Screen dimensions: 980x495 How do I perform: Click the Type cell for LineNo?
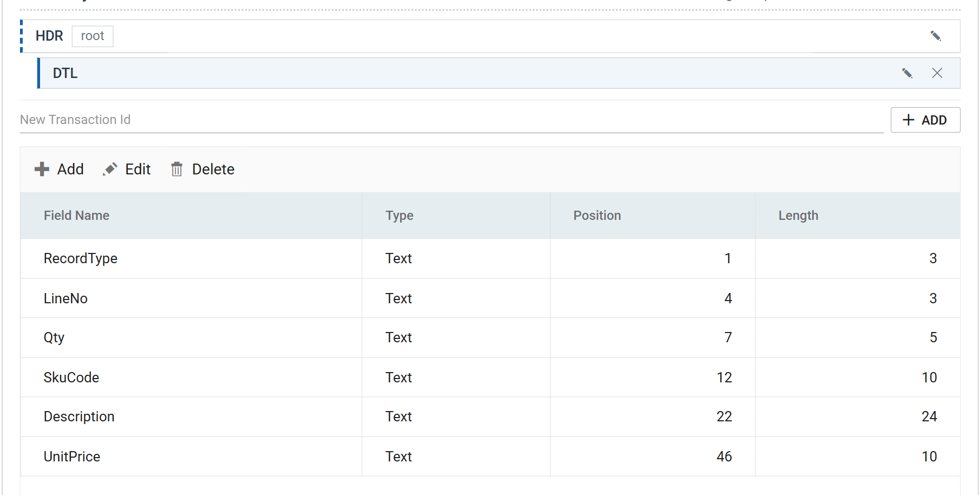456,298
